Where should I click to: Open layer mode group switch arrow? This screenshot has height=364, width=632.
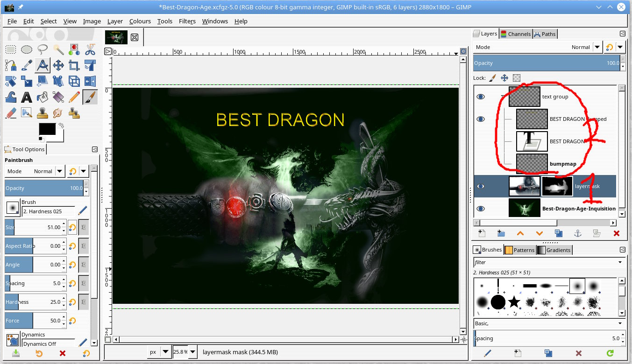tap(620, 47)
